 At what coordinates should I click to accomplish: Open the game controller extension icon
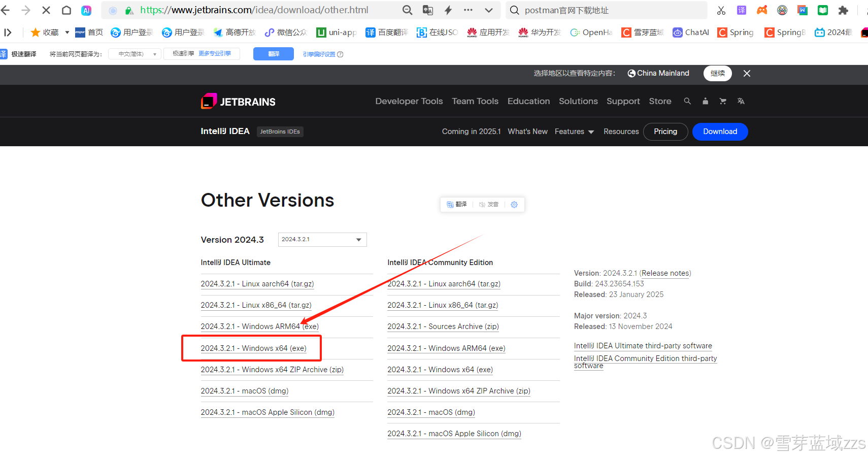pyautogui.click(x=762, y=10)
